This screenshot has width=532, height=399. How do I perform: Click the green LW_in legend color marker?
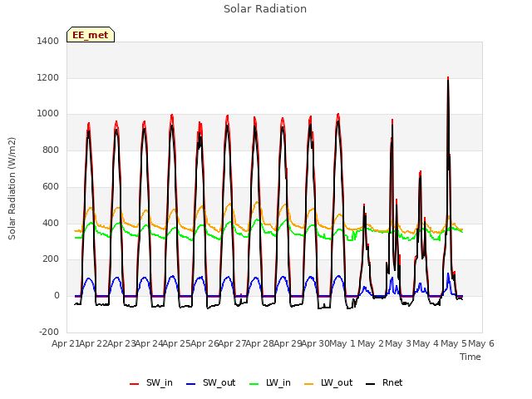254,384
